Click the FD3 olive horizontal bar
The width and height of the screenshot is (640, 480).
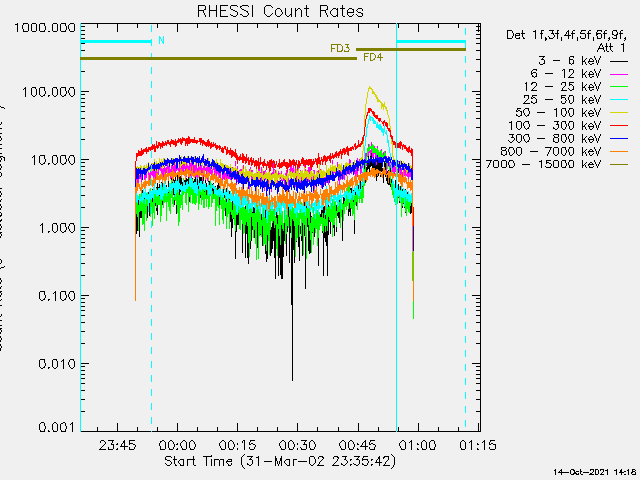[x=411, y=50]
